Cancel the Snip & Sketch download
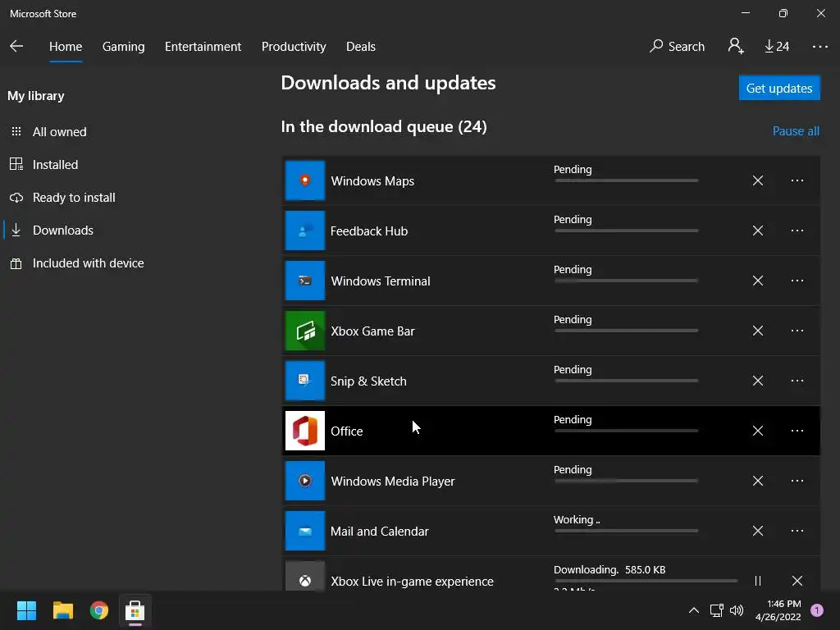The height and width of the screenshot is (630, 840). [x=757, y=381]
